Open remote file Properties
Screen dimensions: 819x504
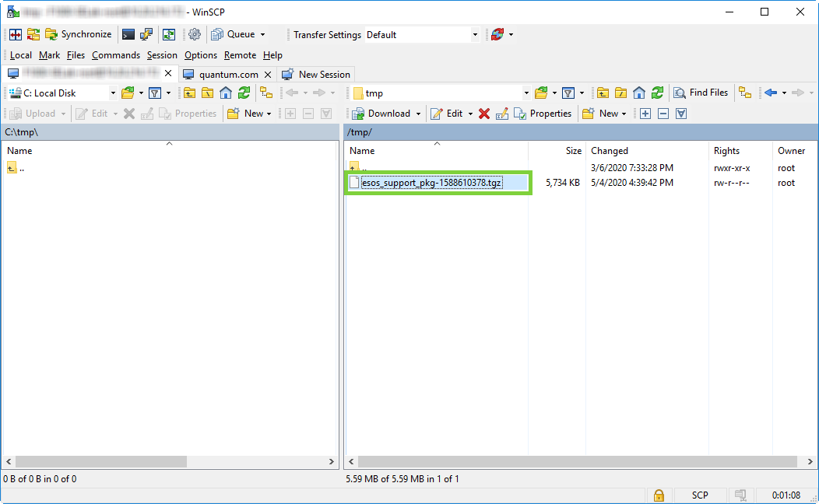click(x=543, y=114)
